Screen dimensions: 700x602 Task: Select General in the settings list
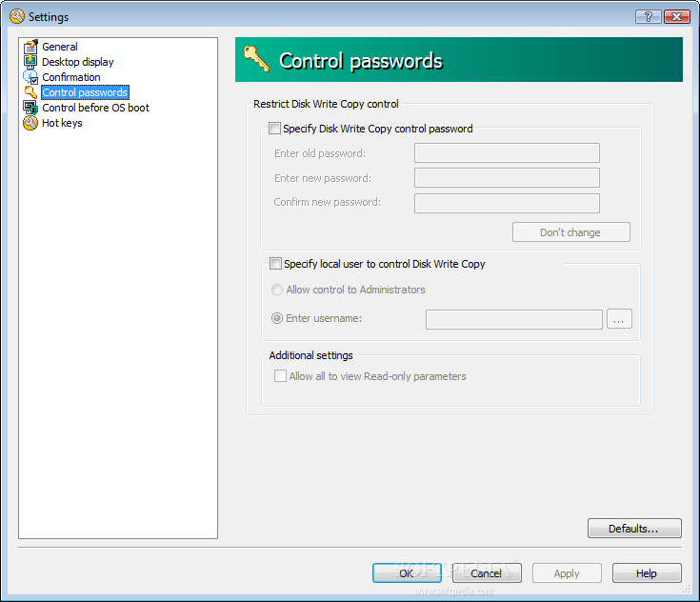pyautogui.click(x=59, y=47)
